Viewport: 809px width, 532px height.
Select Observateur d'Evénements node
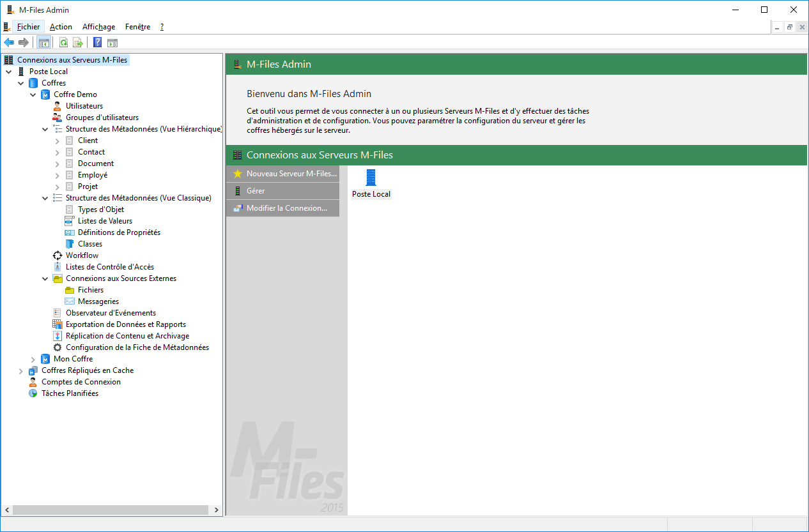[111, 313]
